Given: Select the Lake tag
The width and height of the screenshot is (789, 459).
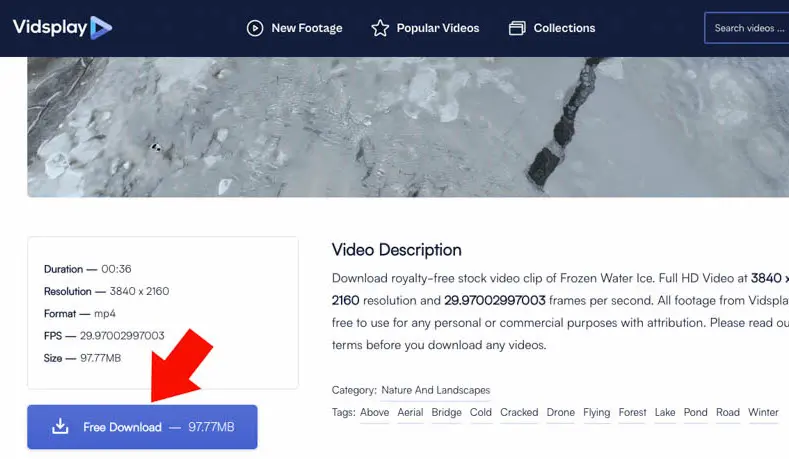Looking at the screenshot, I should [x=665, y=412].
